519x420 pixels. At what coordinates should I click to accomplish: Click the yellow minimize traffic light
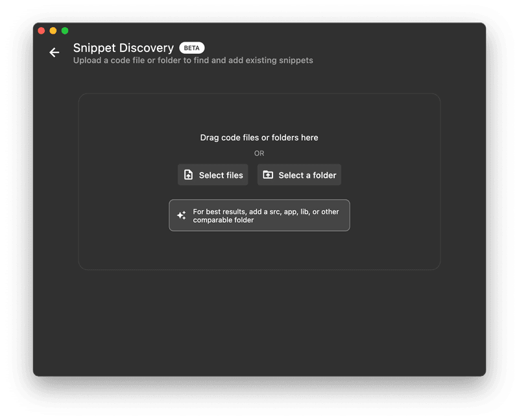52,30
